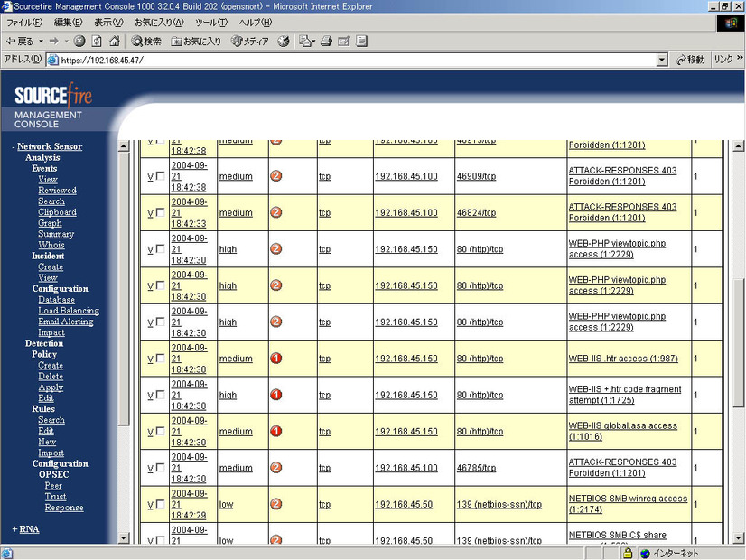The image size is (746, 560).
Task: Click the events table inner scrollbar thumb
Action: (738, 342)
